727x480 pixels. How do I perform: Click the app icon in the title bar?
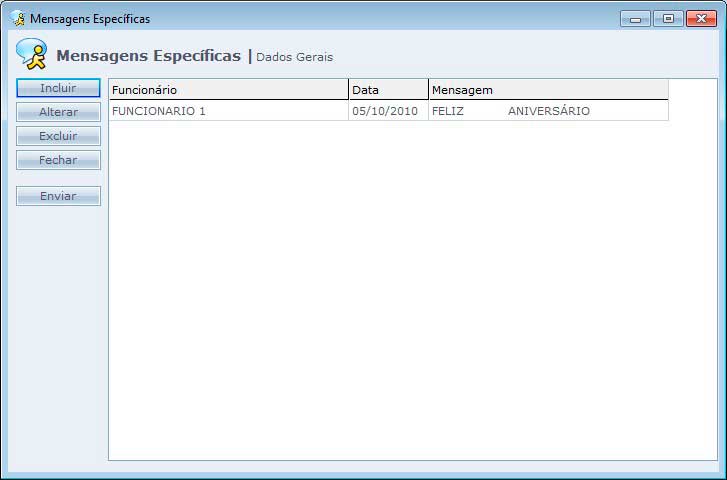(17, 19)
